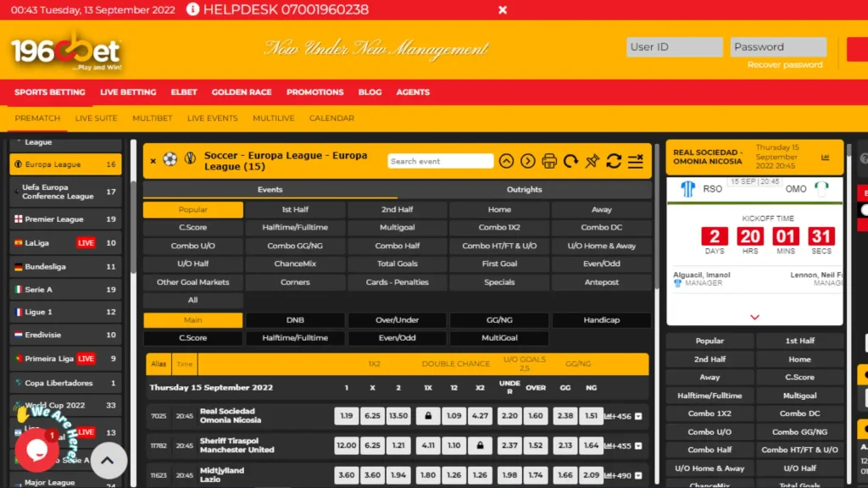The width and height of the screenshot is (868, 488).
Task: Expand the Midtjylland row dropdown box
Action: [x=638, y=475]
